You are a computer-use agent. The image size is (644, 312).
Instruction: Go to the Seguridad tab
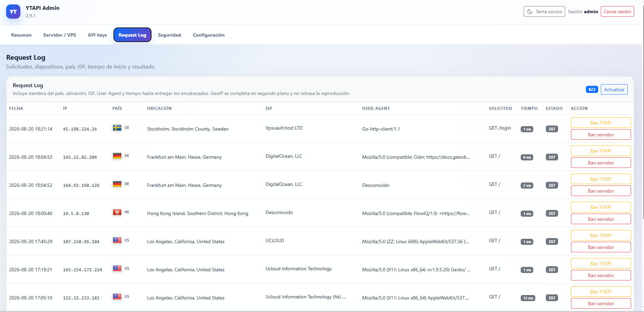click(169, 35)
